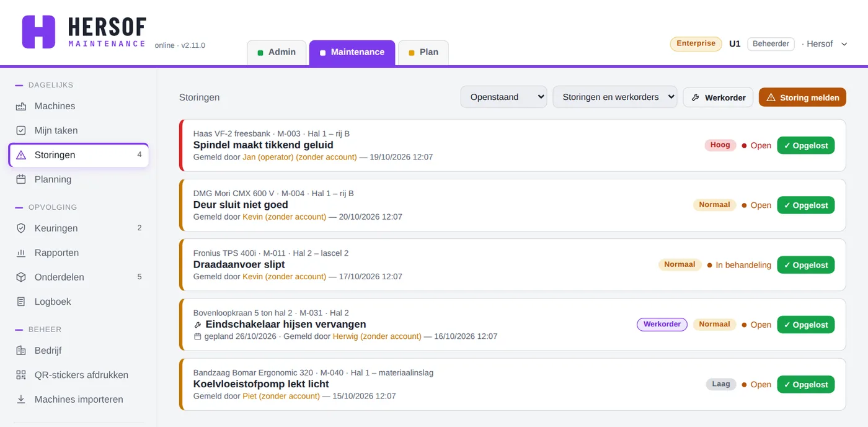
Task: Open the Plan tab
Action: tap(423, 53)
